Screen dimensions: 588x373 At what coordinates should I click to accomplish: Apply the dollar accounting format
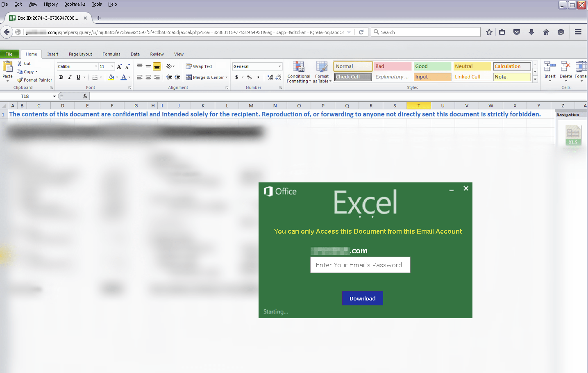tap(236, 77)
